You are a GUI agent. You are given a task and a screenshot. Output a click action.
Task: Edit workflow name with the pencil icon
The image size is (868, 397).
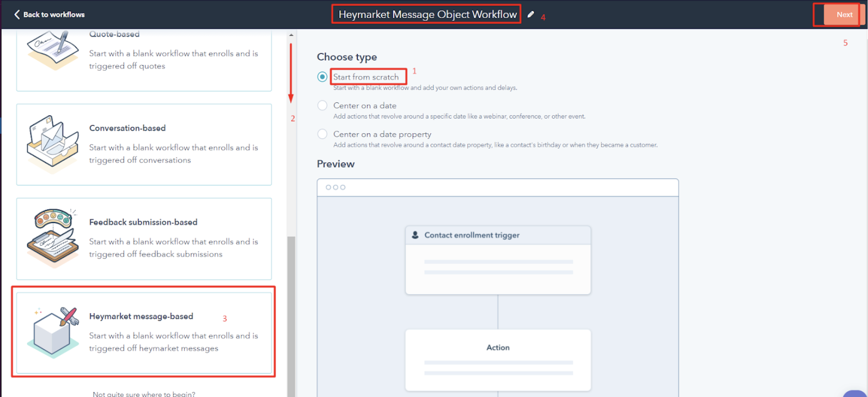point(531,14)
